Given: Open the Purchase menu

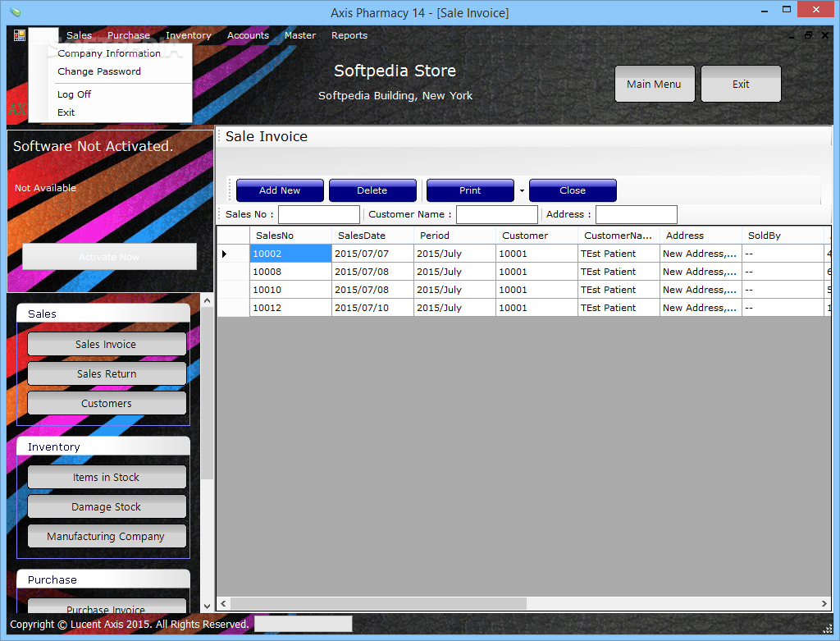Looking at the screenshot, I should pos(129,35).
